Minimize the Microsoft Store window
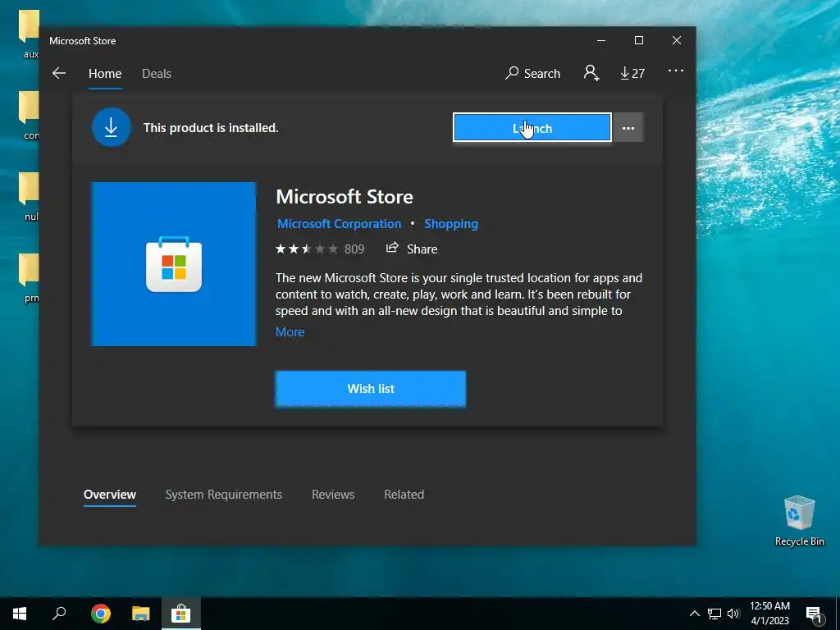 click(601, 41)
